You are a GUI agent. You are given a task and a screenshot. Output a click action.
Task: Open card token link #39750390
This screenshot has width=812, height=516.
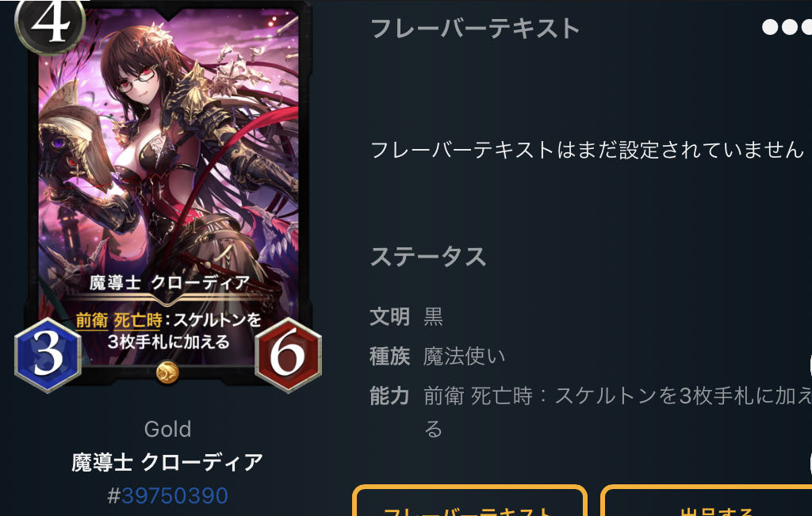tap(167, 495)
